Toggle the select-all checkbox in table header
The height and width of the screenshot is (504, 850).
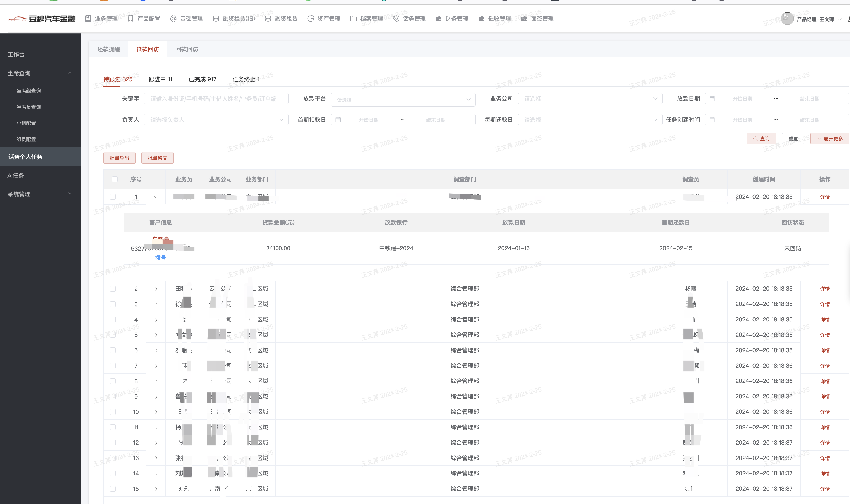(x=114, y=179)
